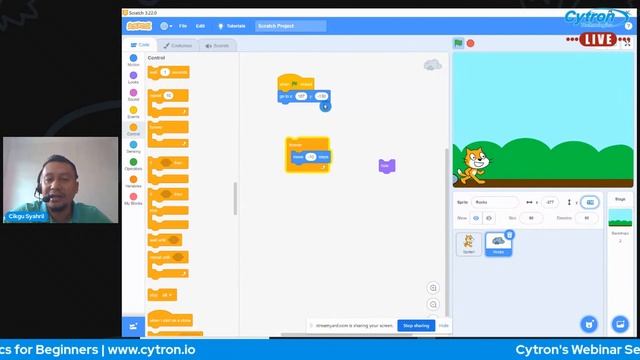Click the sprite y position field
640x360 pixels.
point(590,202)
